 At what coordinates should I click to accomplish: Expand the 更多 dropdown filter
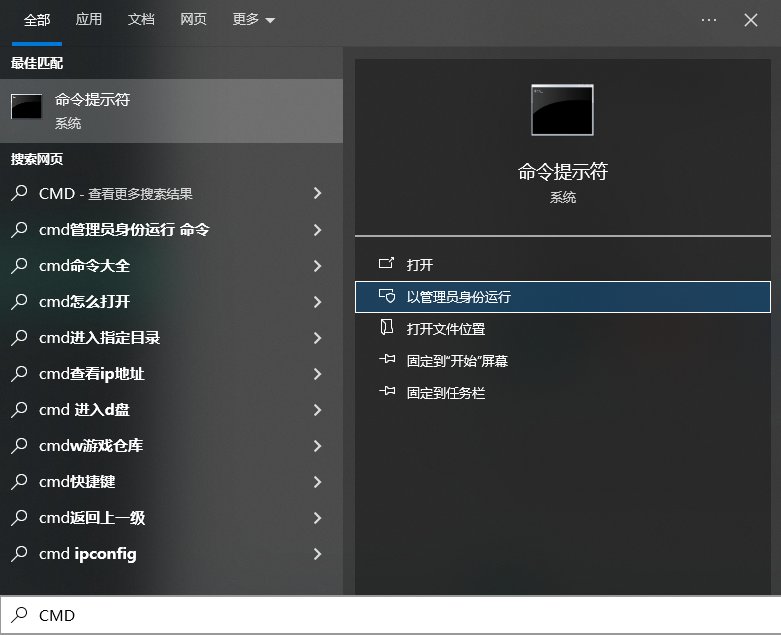pos(253,20)
